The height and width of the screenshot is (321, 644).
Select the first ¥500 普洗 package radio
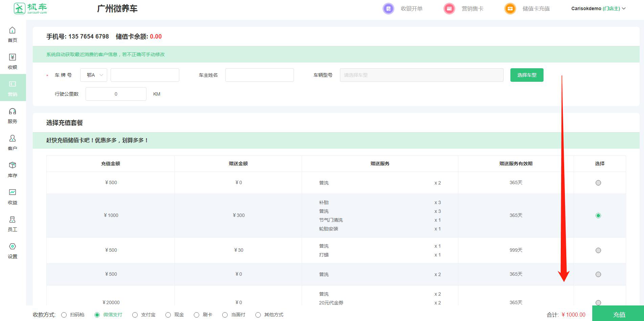pos(598,183)
